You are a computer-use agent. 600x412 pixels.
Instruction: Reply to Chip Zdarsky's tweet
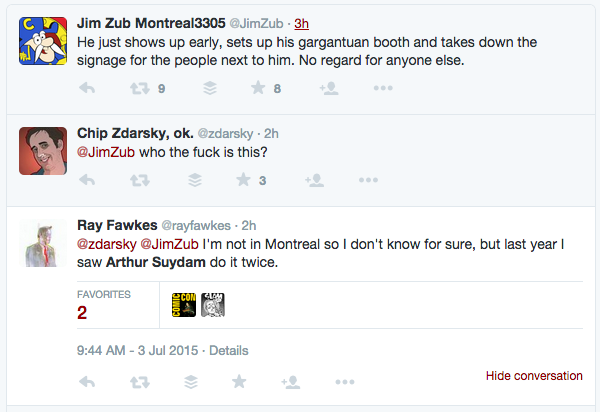point(87,180)
